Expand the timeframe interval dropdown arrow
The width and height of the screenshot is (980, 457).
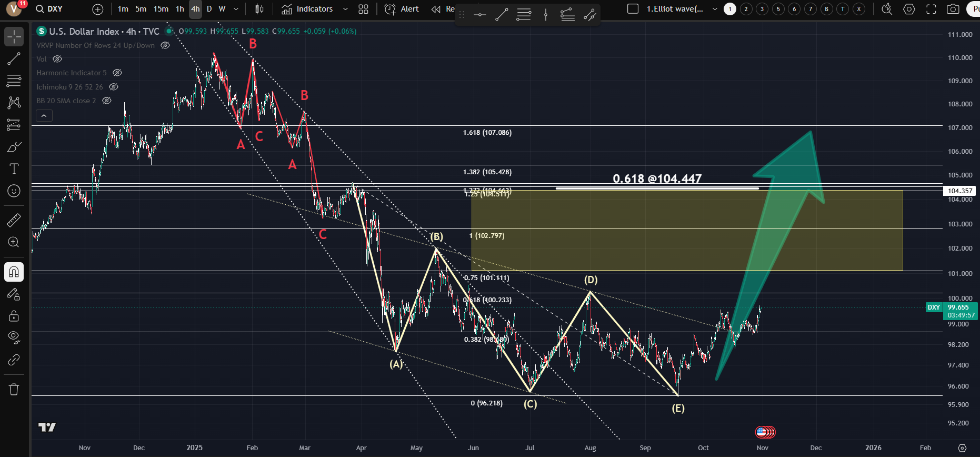click(x=236, y=9)
